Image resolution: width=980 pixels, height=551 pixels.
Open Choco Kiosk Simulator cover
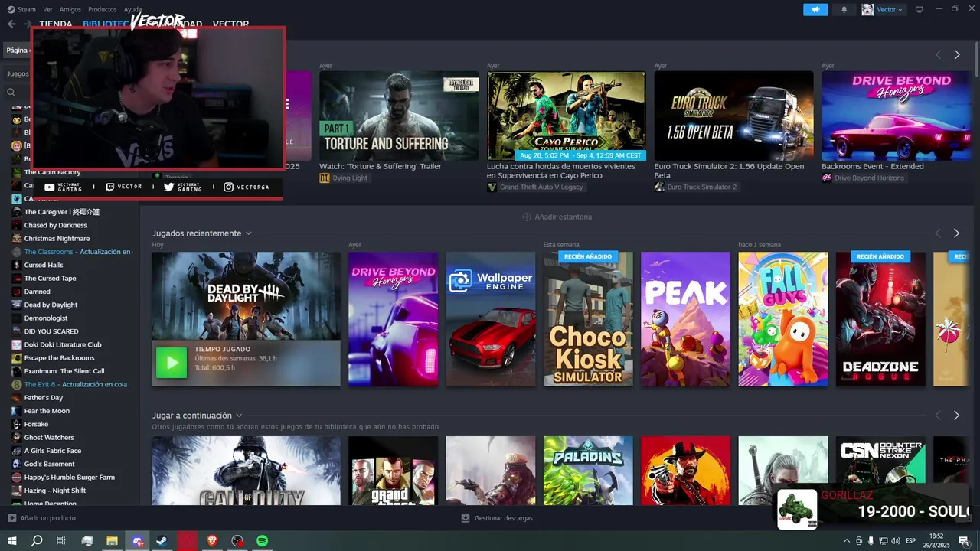point(588,319)
